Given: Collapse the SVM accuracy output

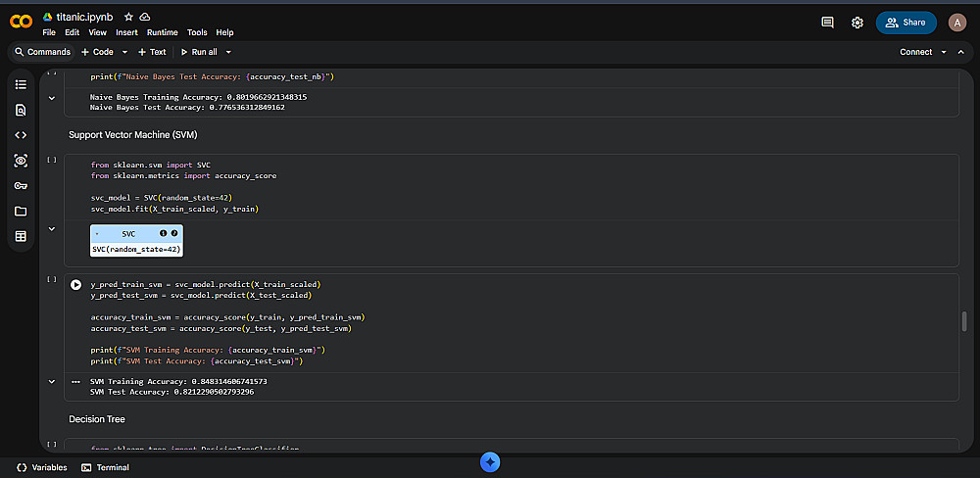Looking at the screenshot, I should pyautogui.click(x=52, y=381).
